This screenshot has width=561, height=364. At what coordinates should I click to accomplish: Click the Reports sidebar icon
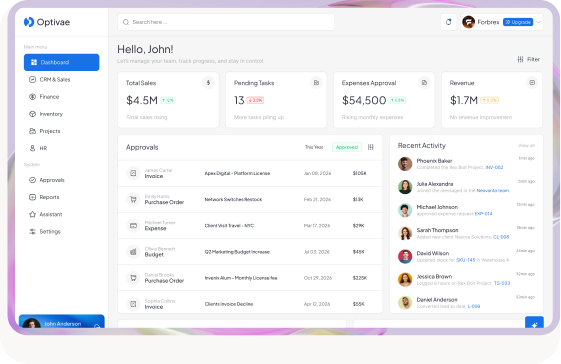32,197
